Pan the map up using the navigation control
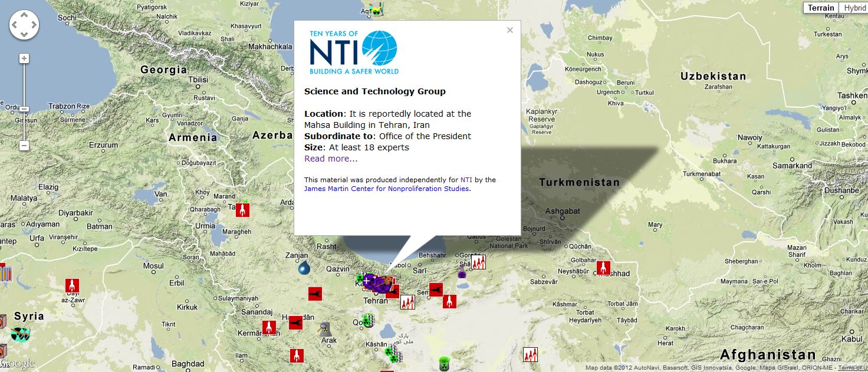Screen dimensions: 868x372 coord(24,17)
